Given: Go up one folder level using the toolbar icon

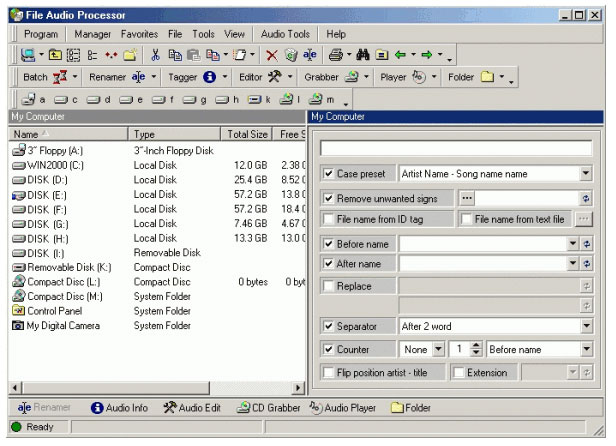Looking at the screenshot, I should (55, 55).
